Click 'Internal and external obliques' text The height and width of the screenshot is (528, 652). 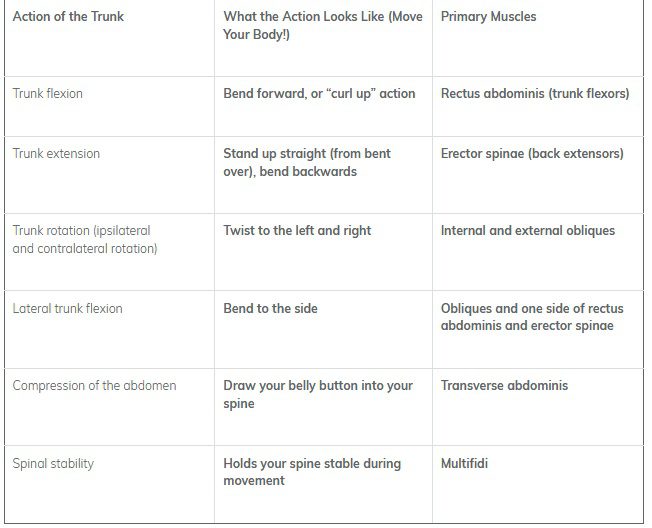(x=528, y=231)
